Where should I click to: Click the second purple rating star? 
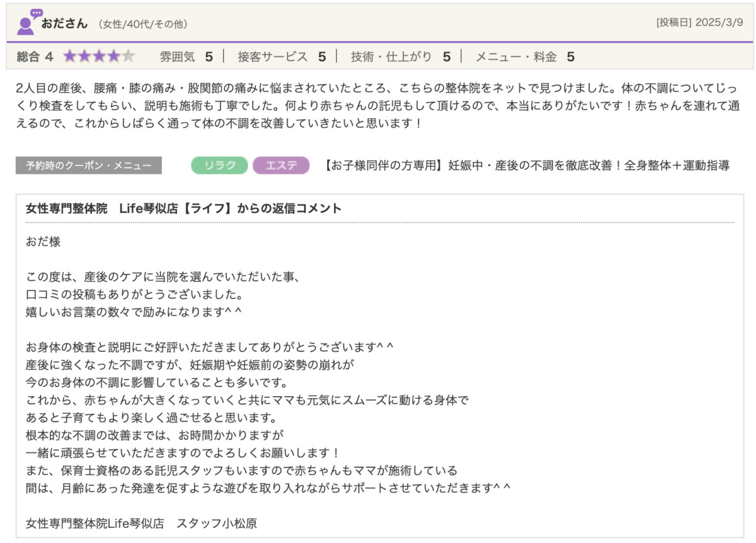pyautogui.click(x=84, y=57)
